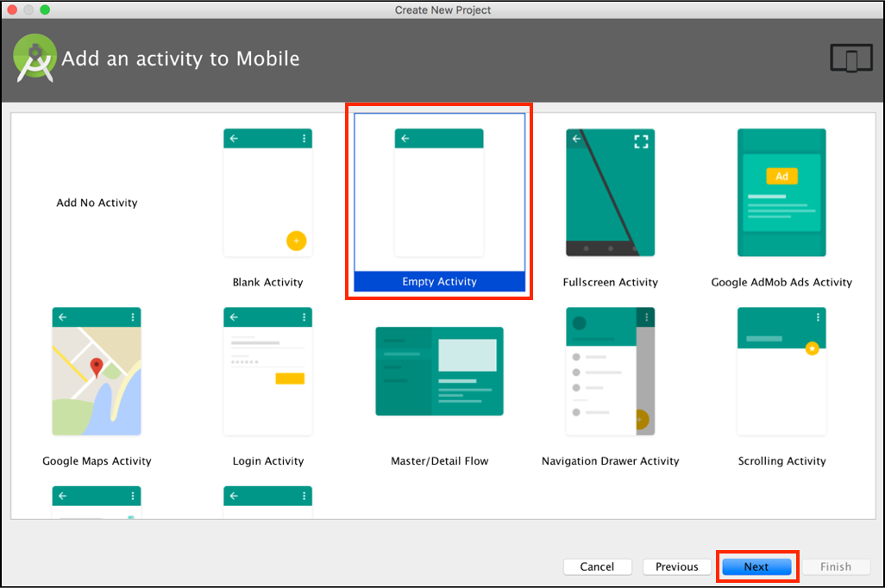Click the fullscreen expand icon in Fullscreen Activity
Viewport: 885px width, 588px height.
pyautogui.click(x=641, y=141)
